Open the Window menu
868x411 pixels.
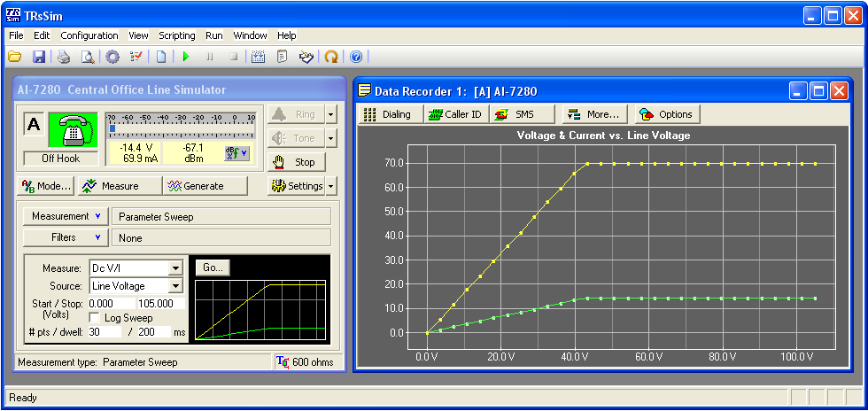click(250, 35)
